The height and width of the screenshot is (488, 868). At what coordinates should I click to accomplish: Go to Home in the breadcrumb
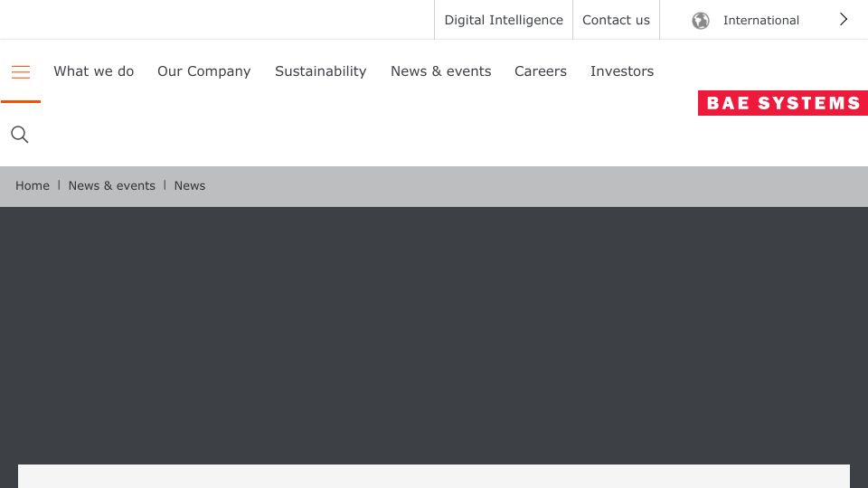click(x=33, y=186)
